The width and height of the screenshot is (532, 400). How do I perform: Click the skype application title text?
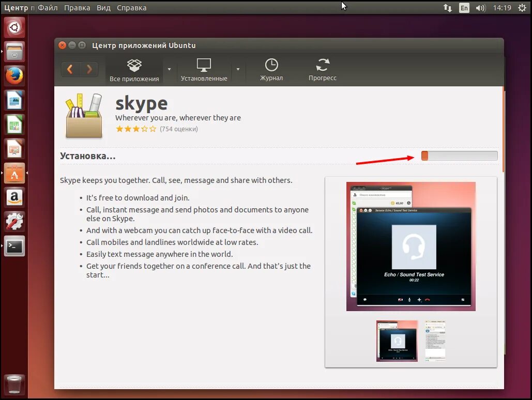[142, 103]
